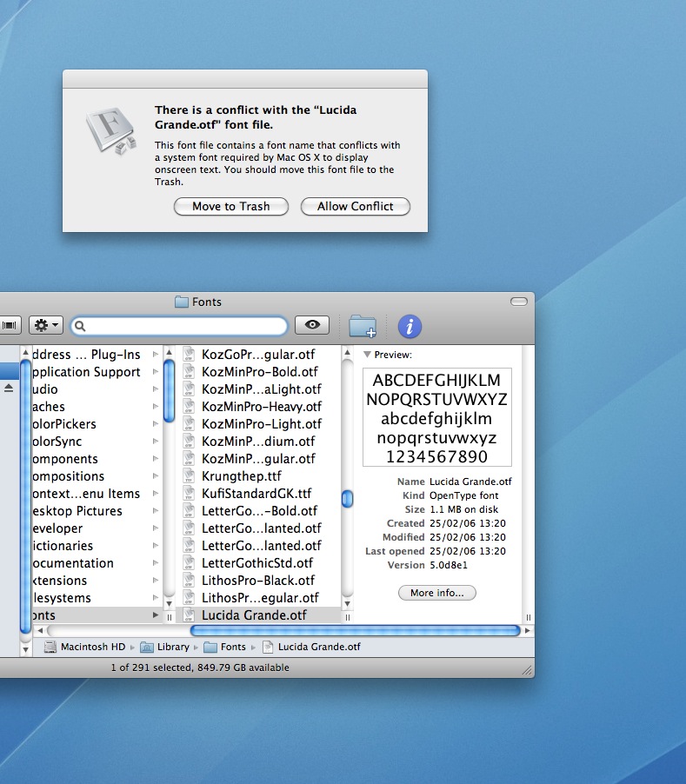Expand arrow beside Filesystems folder
686x784 pixels.
point(156,597)
